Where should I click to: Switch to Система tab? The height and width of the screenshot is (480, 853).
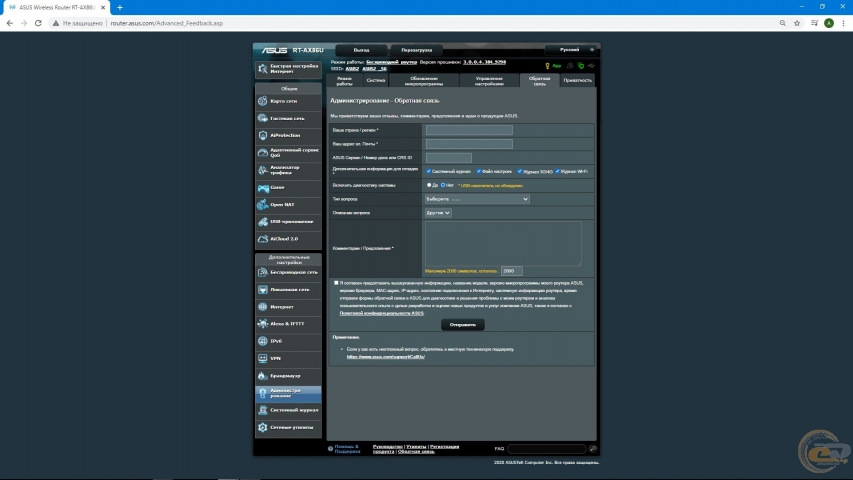(x=375, y=81)
